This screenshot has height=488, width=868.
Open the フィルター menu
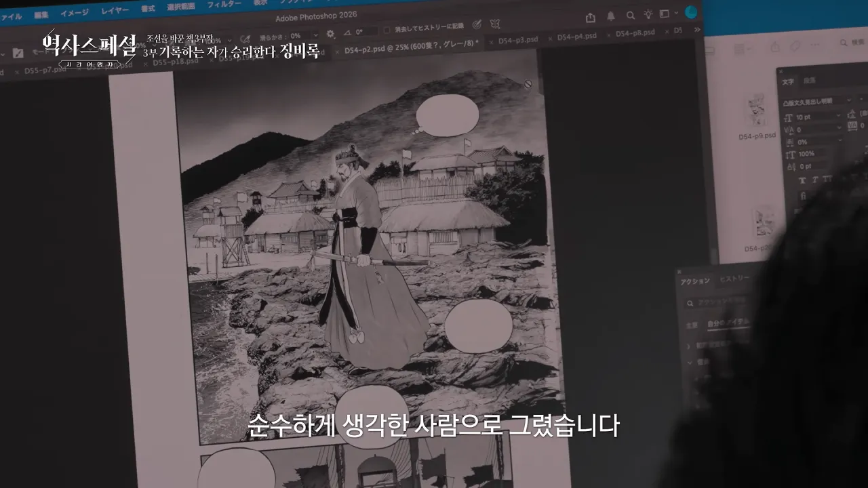pyautogui.click(x=224, y=4)
